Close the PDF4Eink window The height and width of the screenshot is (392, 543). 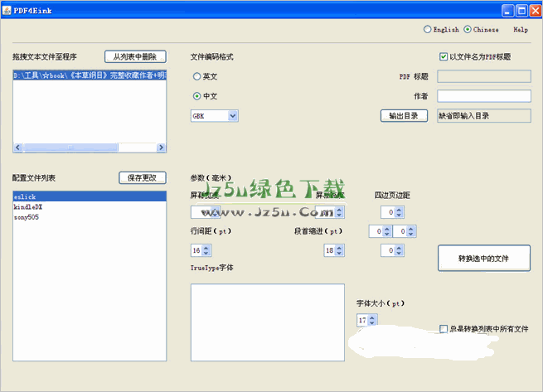536,11
